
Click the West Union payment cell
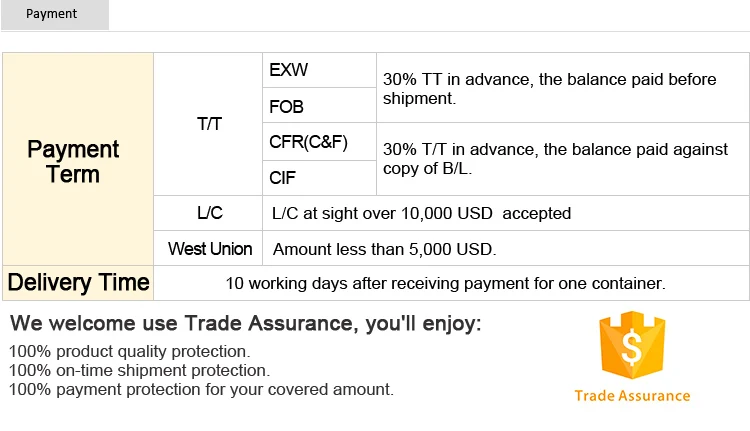pos(209,248)
